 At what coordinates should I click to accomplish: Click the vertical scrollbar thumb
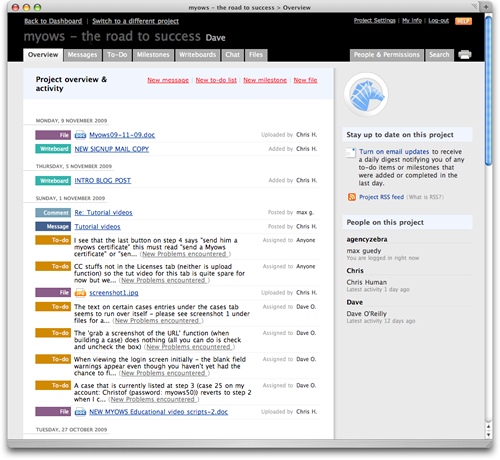(488, 90)
